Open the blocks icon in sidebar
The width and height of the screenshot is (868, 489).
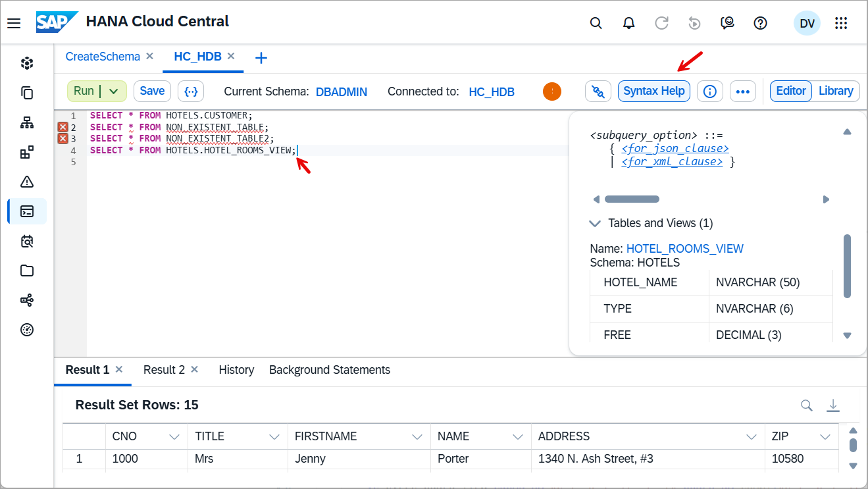pyautogui.click(x=27, y=152)
